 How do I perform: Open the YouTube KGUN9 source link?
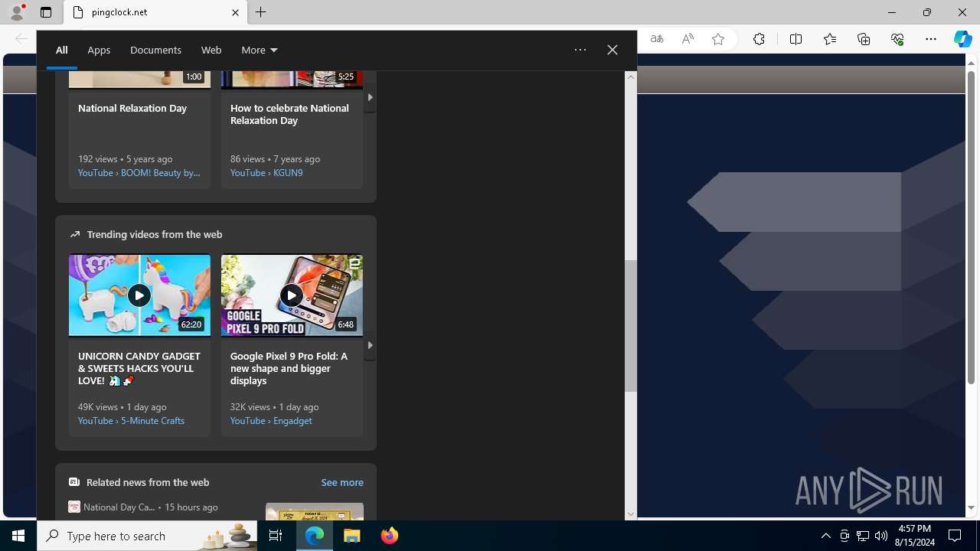tap(266, 172)
